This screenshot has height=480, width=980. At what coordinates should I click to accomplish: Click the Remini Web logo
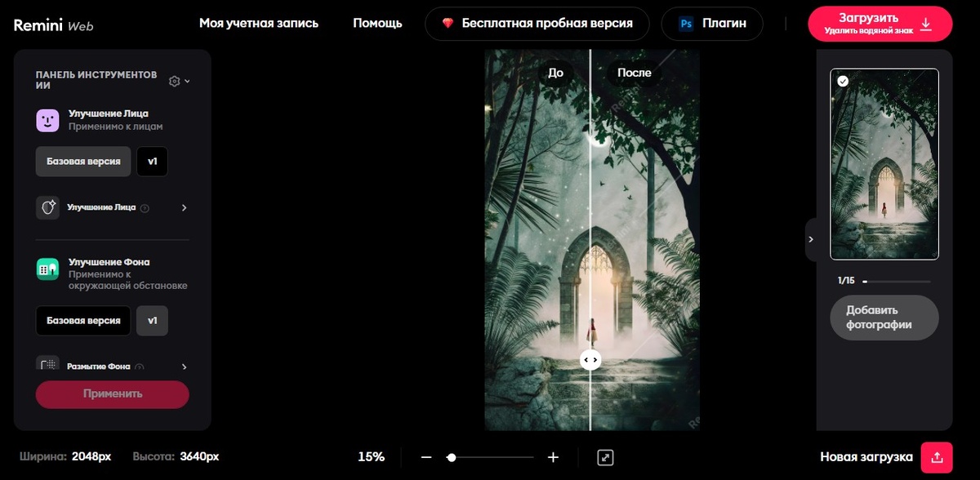(x=53, y=25)
